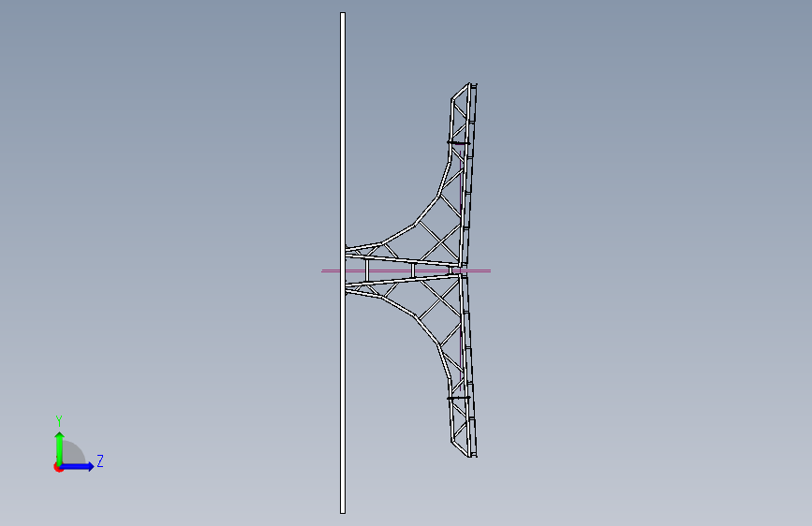The width and height of the screenshot is (812, 526).
Task: Select the tall vertical white pole
Action: 343,263
